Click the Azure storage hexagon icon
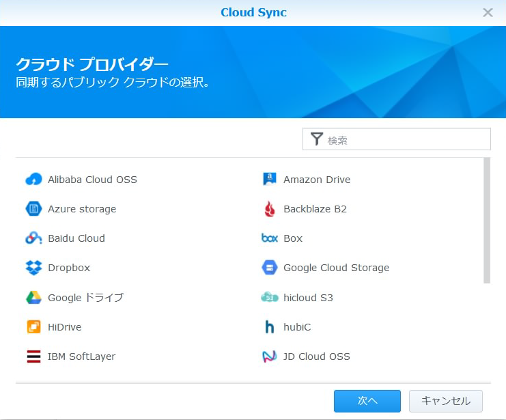 33,209
